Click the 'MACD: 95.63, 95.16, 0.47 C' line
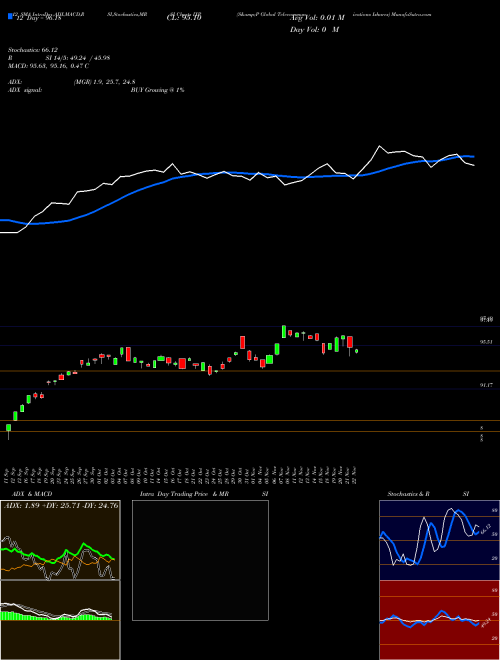The image size is (500, 660). 49,66
